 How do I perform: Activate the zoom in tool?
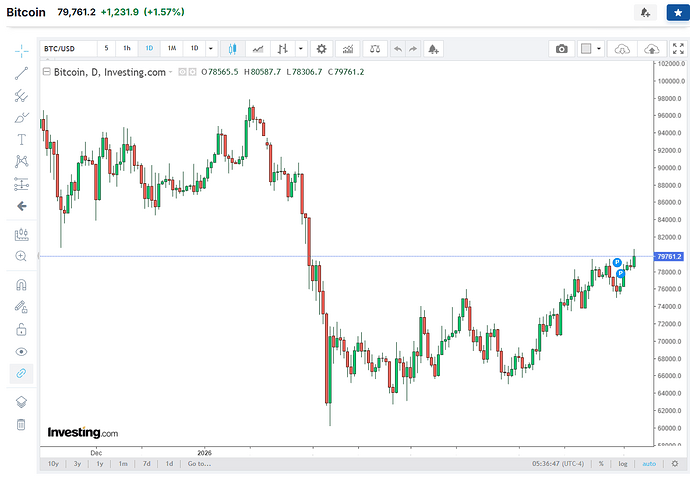click(21, 256)
